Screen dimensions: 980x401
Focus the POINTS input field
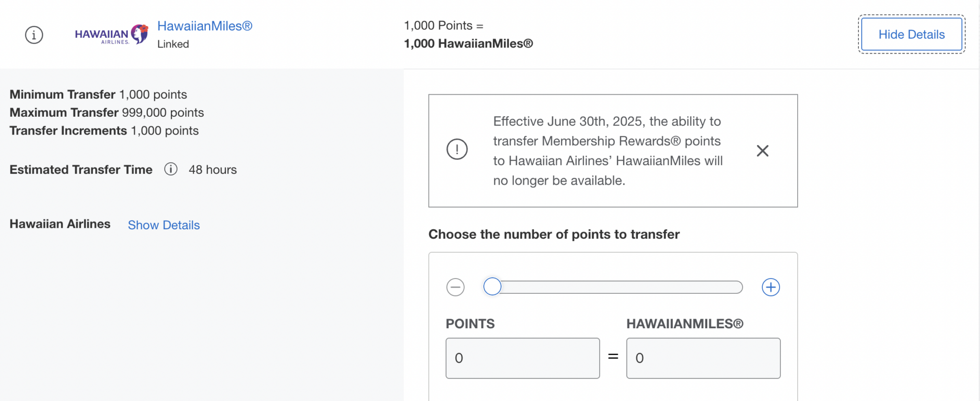[x=523, y=358]
